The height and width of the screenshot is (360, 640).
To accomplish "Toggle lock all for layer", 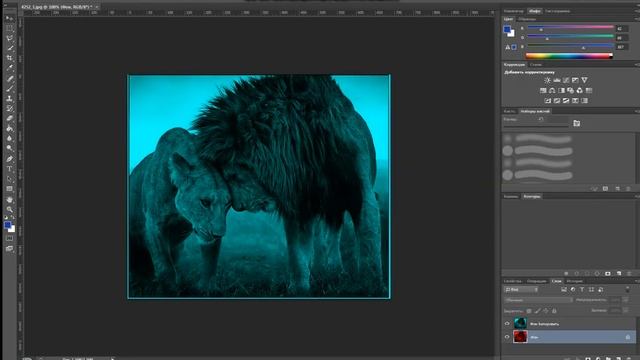I will point(554,311).
